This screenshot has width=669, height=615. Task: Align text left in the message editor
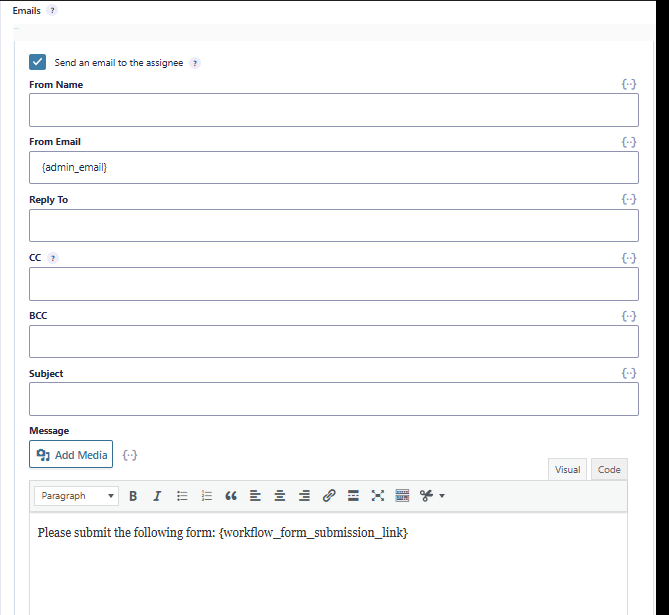[255, 496]
